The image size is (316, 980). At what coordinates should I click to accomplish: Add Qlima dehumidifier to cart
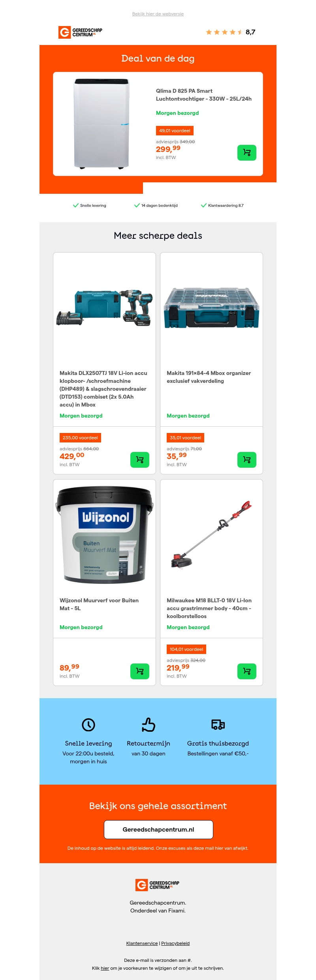(x=247, y=153)
